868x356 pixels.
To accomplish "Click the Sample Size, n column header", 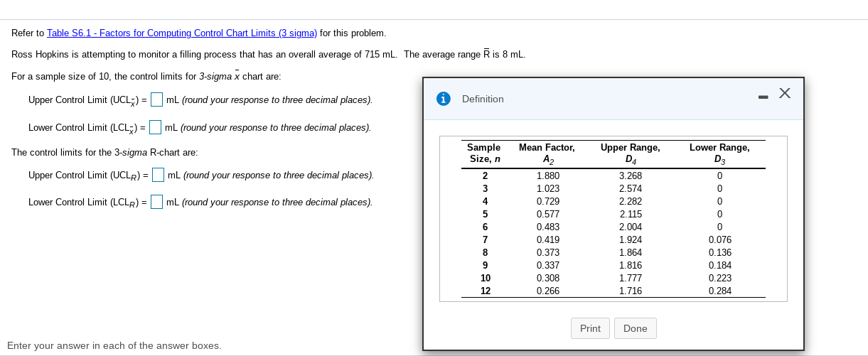I will coord(485,153).
